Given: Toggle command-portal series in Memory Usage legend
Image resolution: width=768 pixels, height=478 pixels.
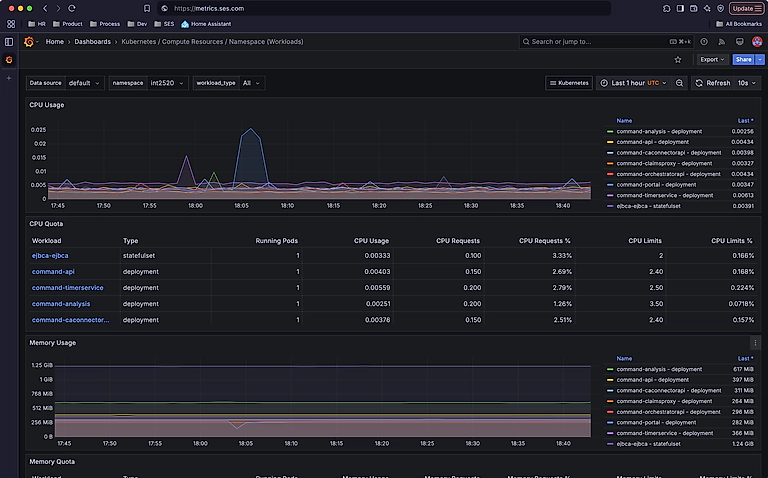Looking at the screenshot, I should tap(656, 422).
